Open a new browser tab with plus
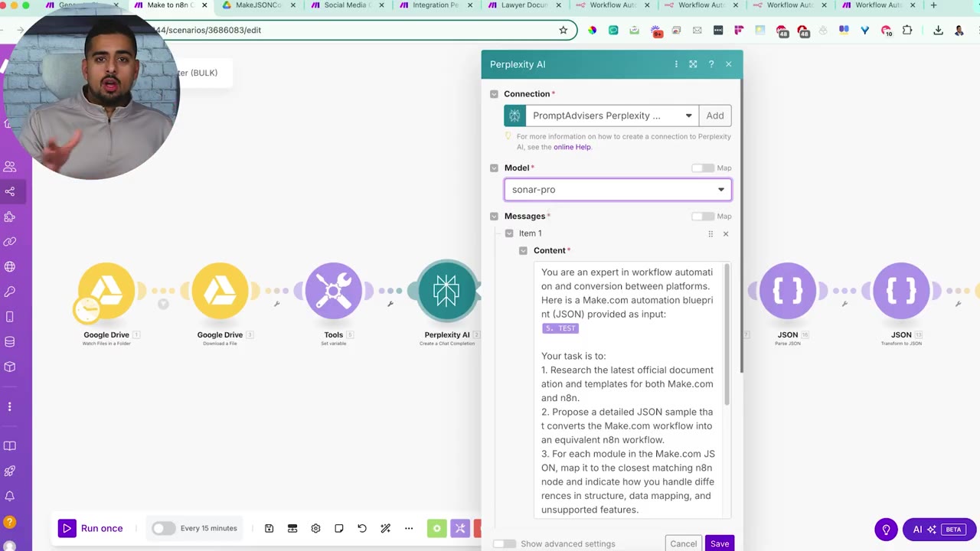980x551 pixels. (x=933, y=5)
